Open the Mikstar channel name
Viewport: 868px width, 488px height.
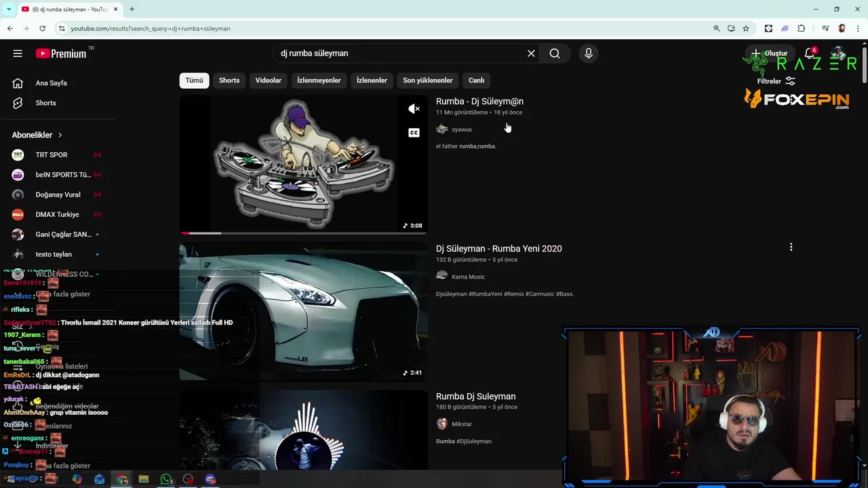click(462, 424)
